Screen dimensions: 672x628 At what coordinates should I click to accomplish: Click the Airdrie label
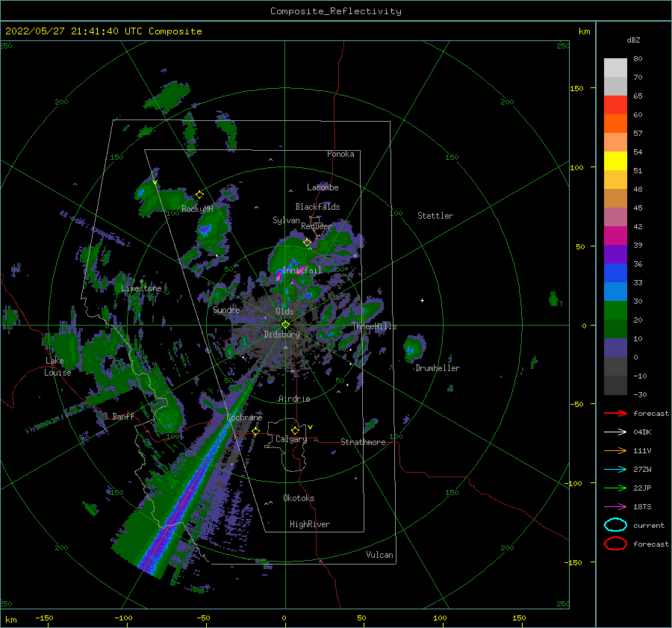coord(294,399)
